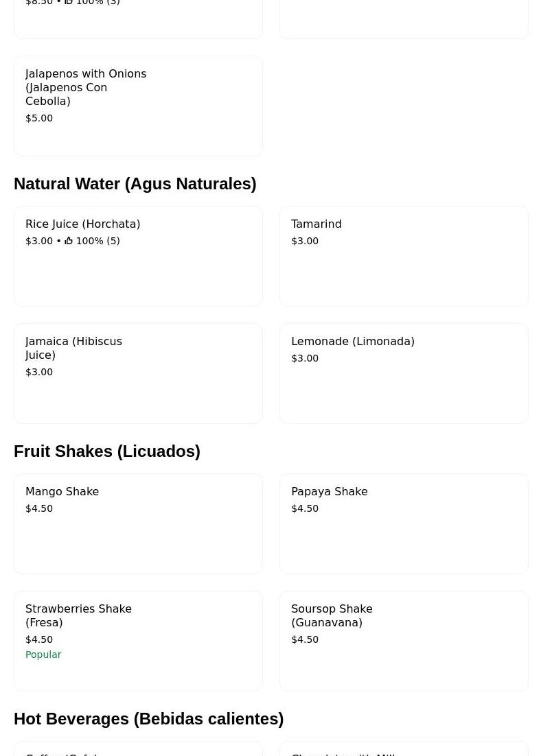Screen dimensions: 552x756
Task: Click the thumbs-up icon on Rice Juice (Horchata)
Action: click(x=69, y=241)
